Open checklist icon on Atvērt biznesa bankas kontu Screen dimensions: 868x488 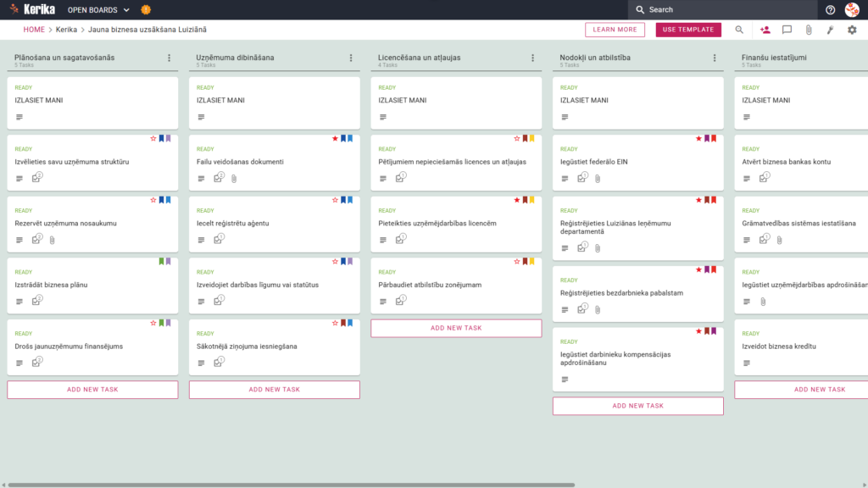[x=764, y=178]
